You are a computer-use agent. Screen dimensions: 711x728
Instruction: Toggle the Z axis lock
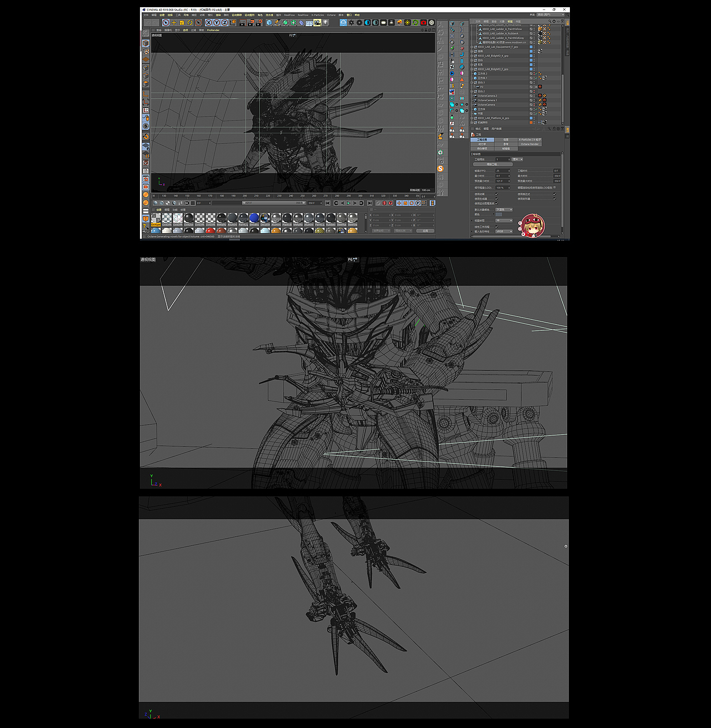click(224, 23)
